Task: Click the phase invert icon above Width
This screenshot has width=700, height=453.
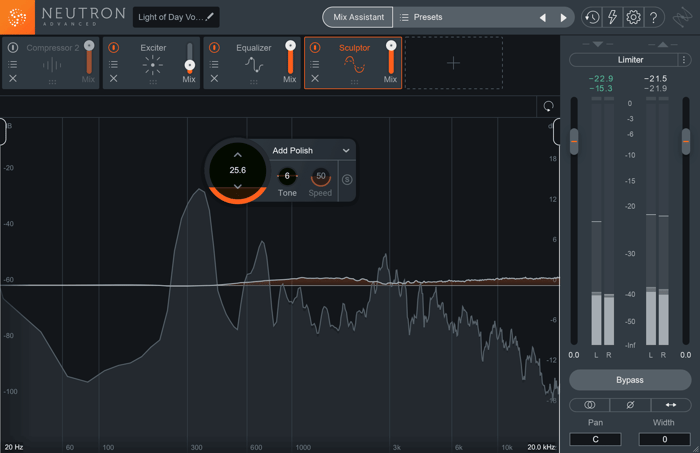Action: tap(630, 405)
